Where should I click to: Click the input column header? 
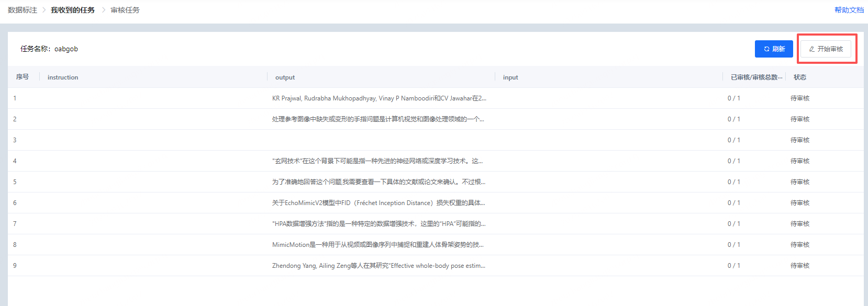510,77
